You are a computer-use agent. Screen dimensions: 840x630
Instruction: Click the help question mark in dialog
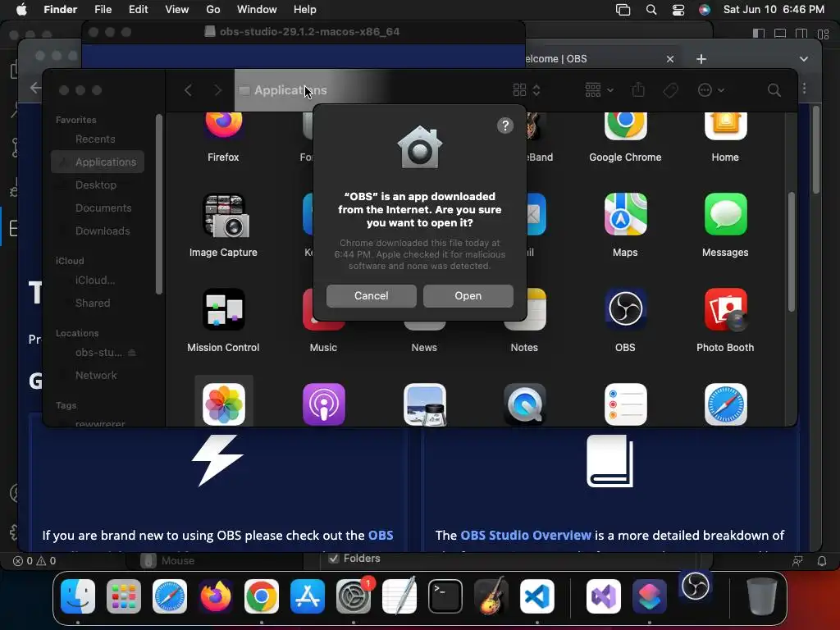(504, 126)
